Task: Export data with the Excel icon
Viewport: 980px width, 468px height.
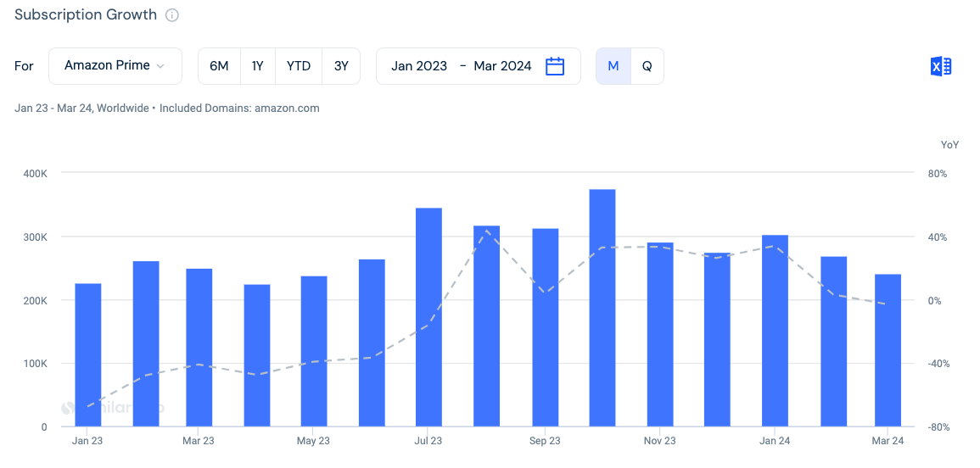Action: click(x=941, y=66)
